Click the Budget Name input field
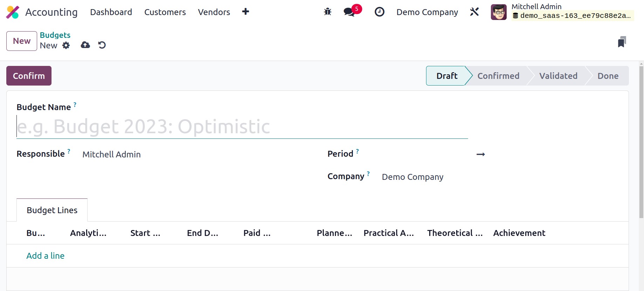The height and width of the screenshot is (291, 644). pyautogui.click(x=242, y=127)
